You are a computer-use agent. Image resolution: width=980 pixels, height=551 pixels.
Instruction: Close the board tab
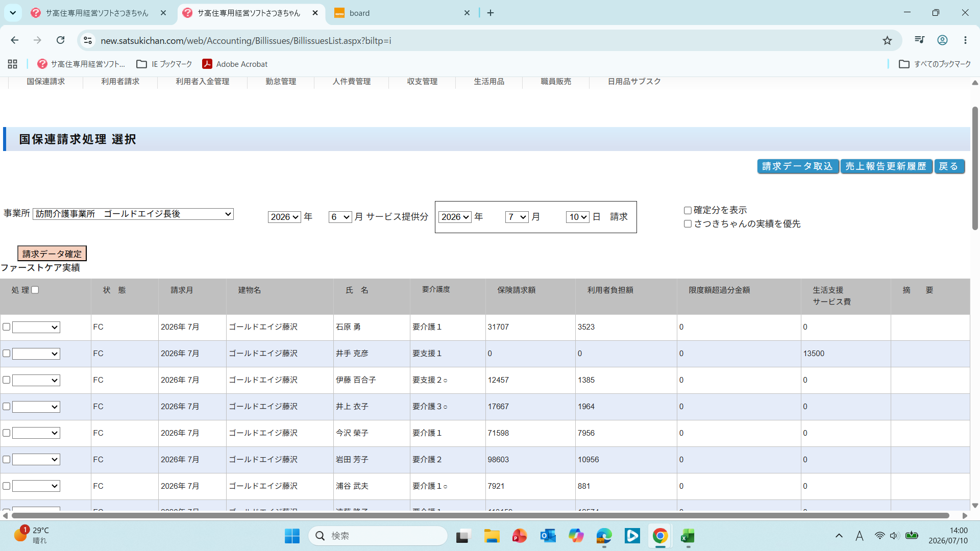coord(467,13)
